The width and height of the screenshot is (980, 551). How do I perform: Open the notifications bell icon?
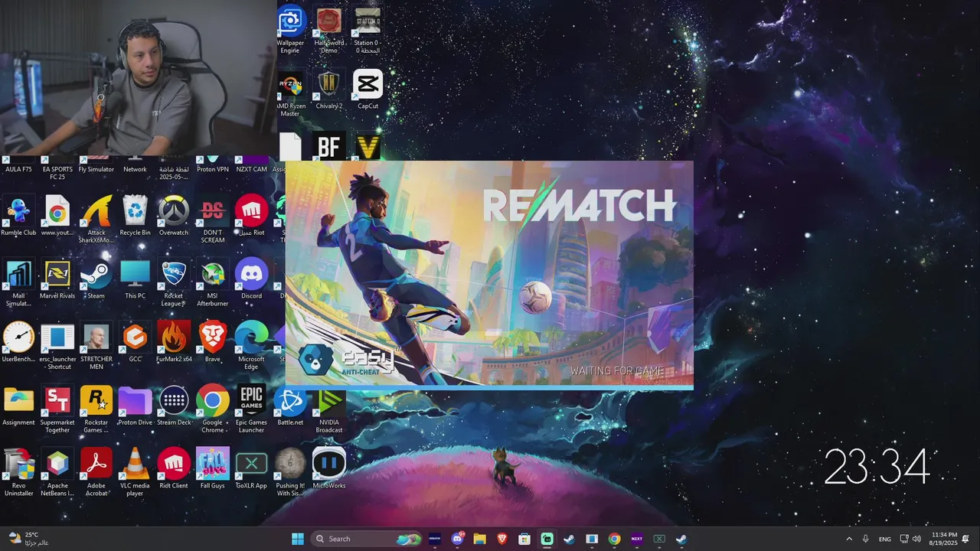pyautogui.click(x=966, y=539)
